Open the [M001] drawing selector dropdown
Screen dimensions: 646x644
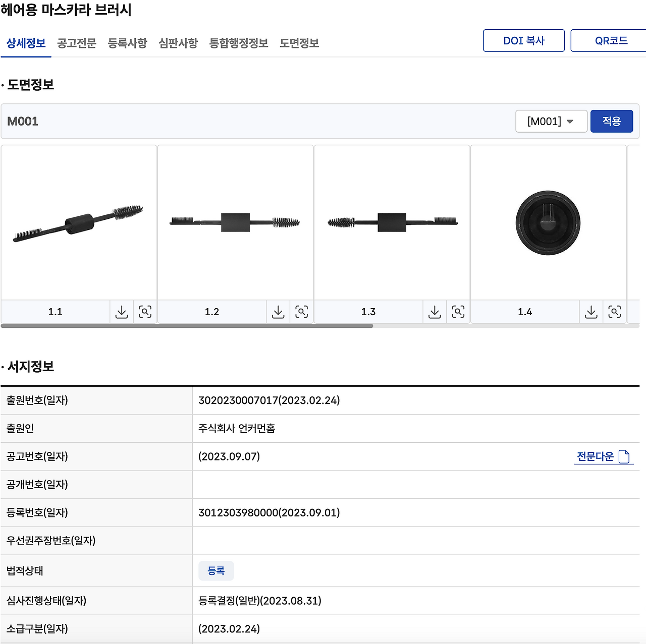[x=551, y=121]
